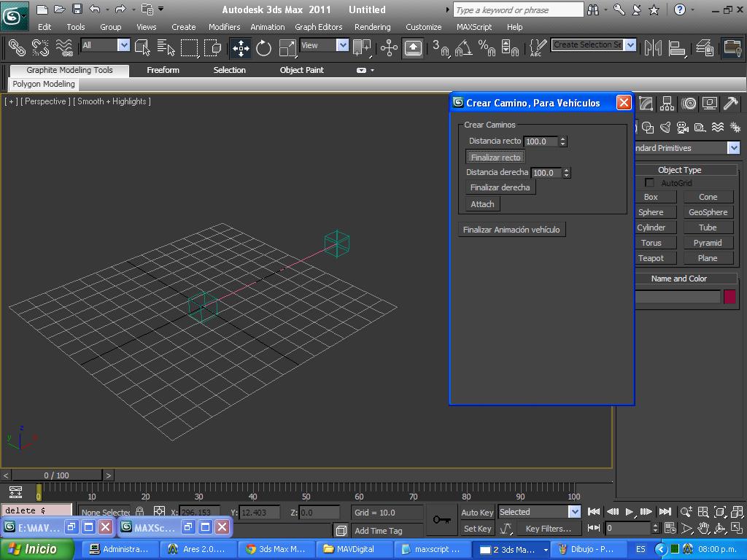747x560 pixels.
Task: Open the selection filter All dropdown
Action: pos(123,45)
